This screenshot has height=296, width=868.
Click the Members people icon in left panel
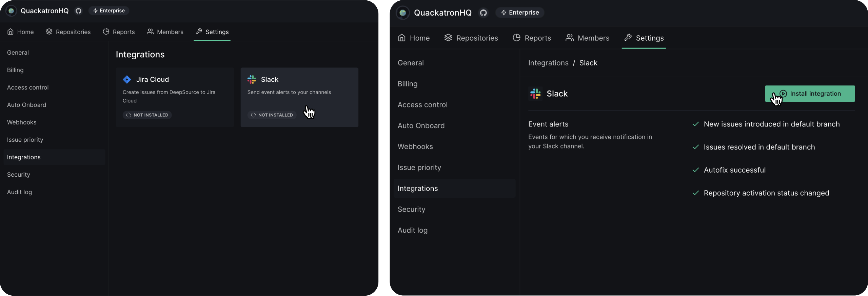pos(150,32)
